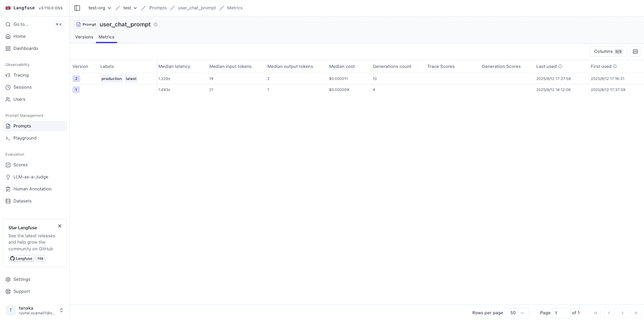Viewport: 644px width, 321px height.
Task: Open the Langfuse GitHub link
Action: point(21,258)
